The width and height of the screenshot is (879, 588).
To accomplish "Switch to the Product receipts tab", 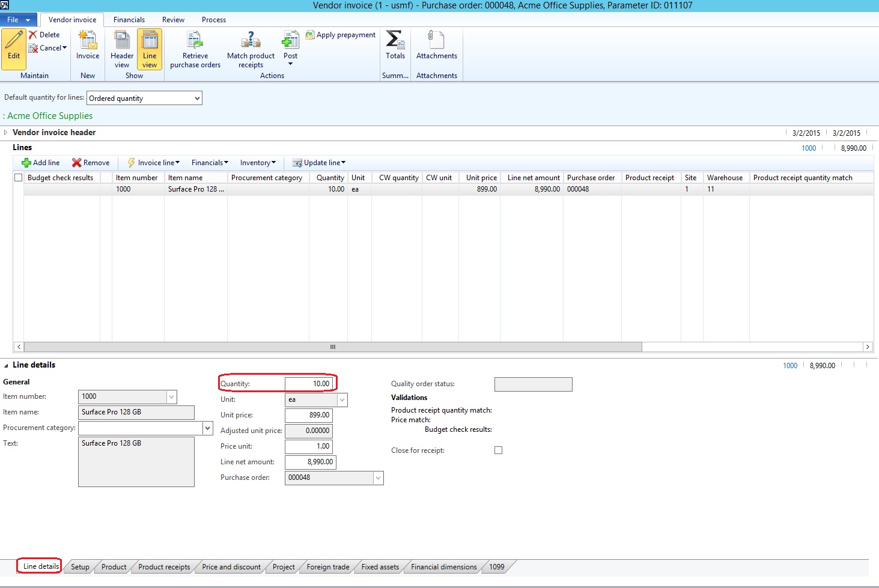I will [x=164, y=567].
